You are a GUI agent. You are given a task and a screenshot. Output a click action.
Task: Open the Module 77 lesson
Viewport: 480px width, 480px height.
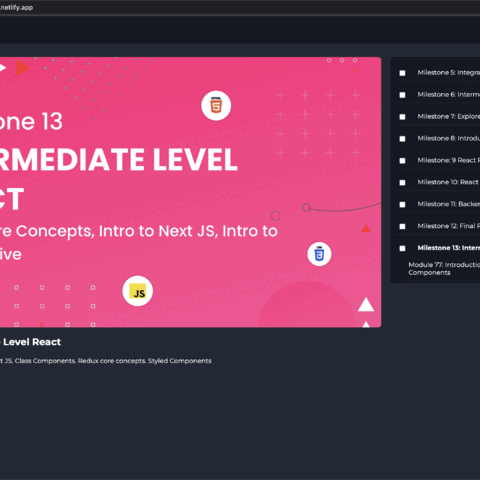444,269
